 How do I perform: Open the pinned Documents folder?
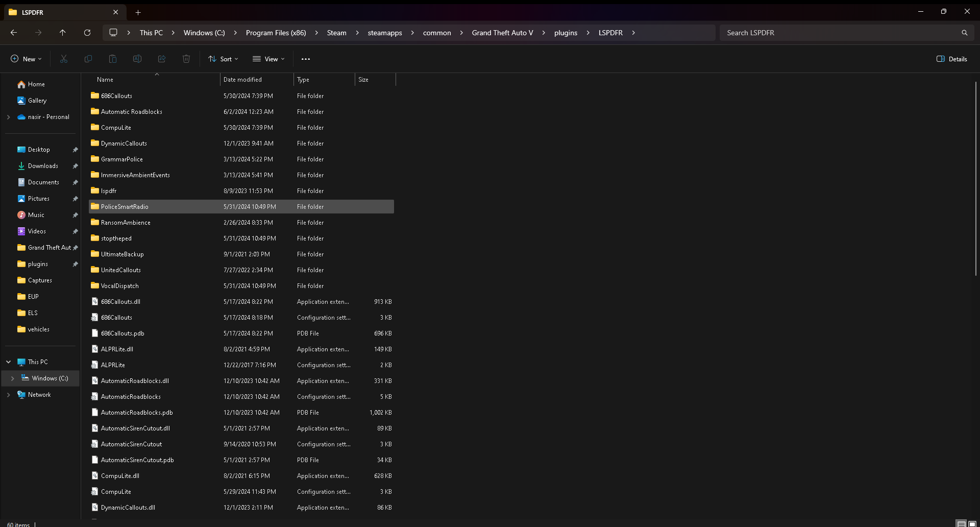click(x=44, y=182)
